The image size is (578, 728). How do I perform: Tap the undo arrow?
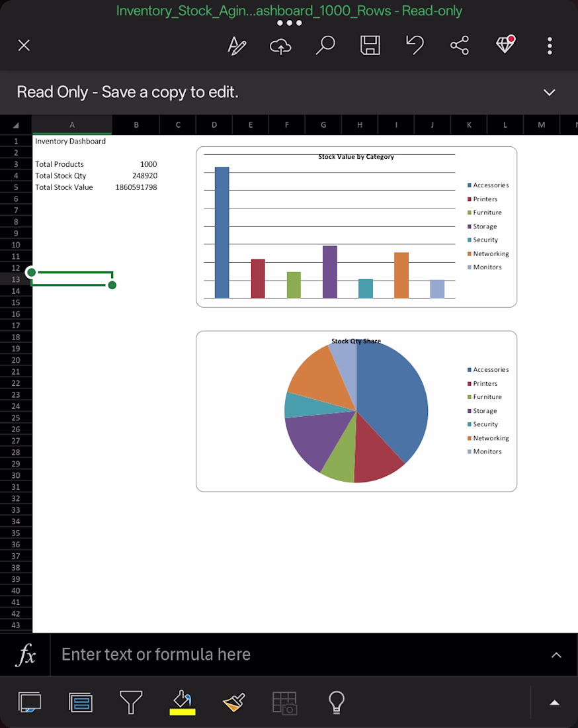coord(415,45)
